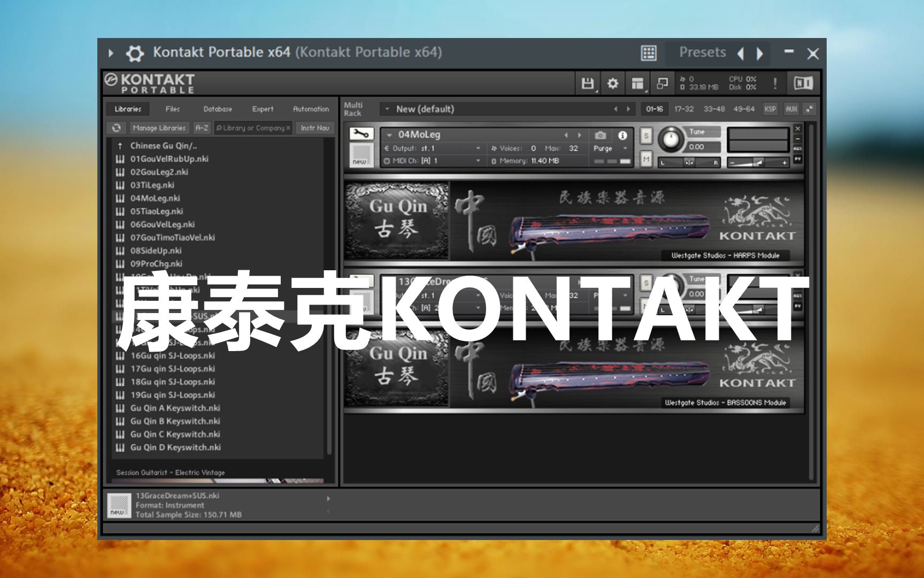The image size is (924, 578).
Task: Open the Presets button
Action: tap(702, 52)
